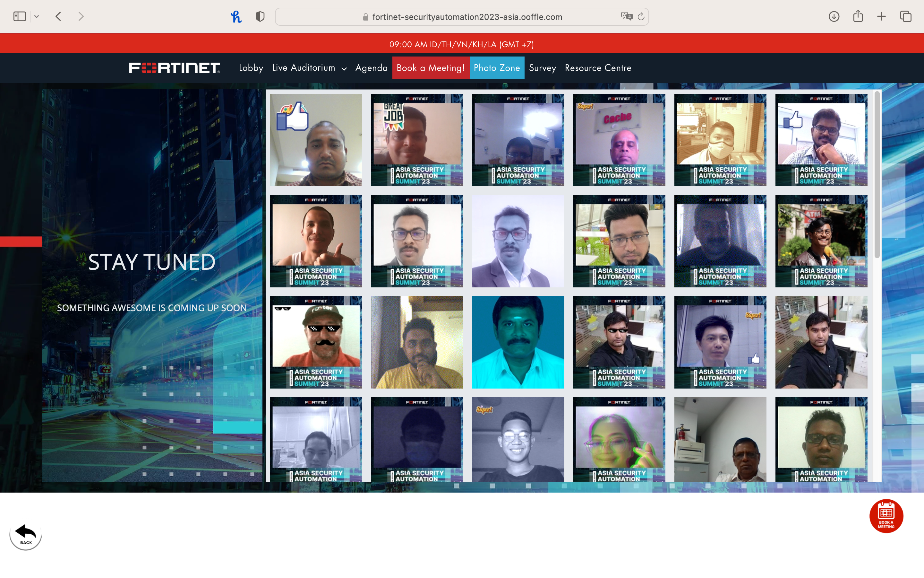This screenshot has height=578, width=924.
Task: Open the photo with the ATM sign
Action: (821, 241)
